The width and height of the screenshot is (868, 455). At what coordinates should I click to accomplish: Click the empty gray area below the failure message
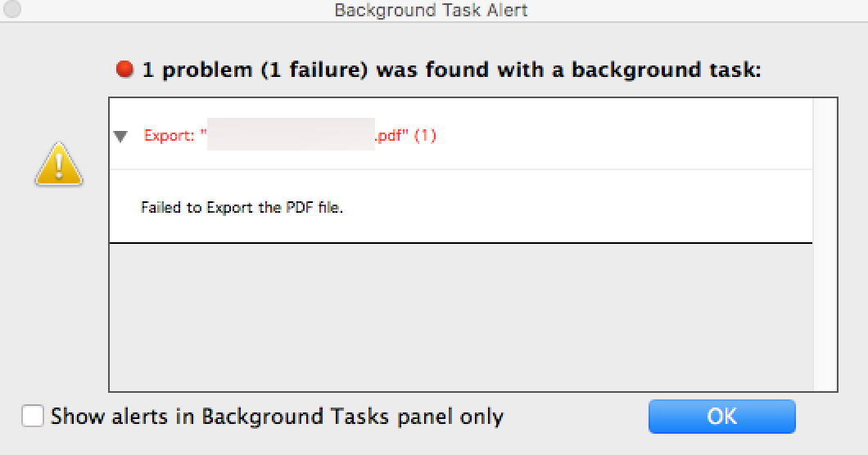(460, 317)
